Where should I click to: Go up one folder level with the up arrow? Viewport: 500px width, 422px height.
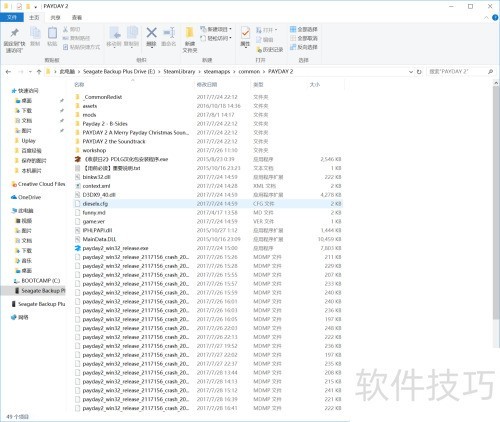[39, 72]
